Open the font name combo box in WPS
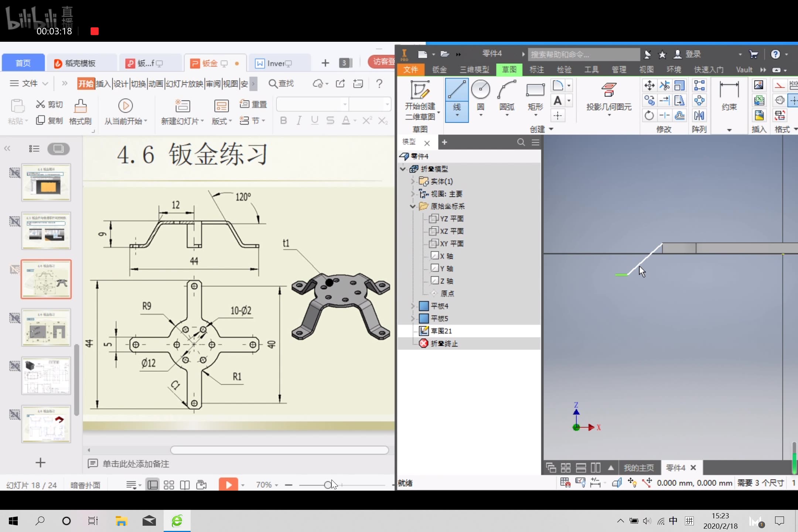Image resolution: width=798 pixels, height=532 pixels. coord(313,105)
